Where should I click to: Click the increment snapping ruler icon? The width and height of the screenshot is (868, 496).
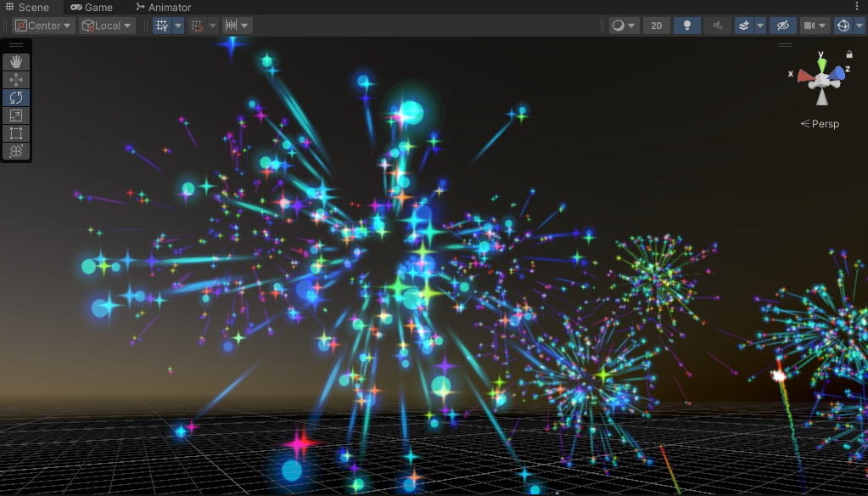pos(231,25)
